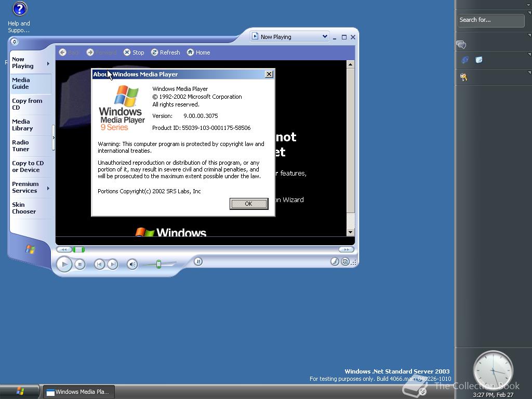
Task: Expand the launcher tile corner menu arrow
Action: point(529,54)
